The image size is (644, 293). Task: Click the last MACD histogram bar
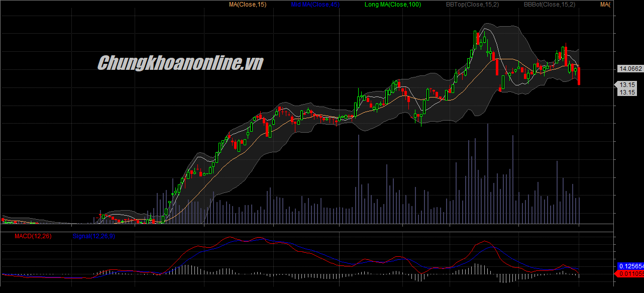[579, 275]
